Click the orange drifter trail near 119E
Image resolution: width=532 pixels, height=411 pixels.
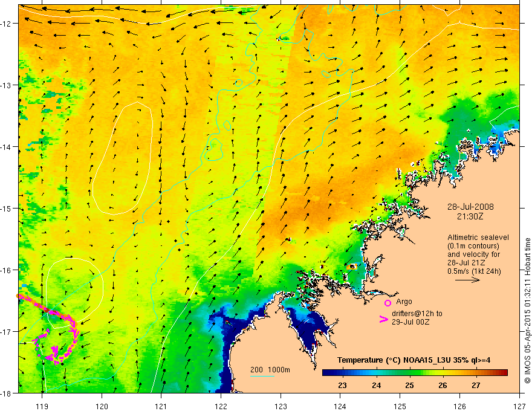pos(47,309)
